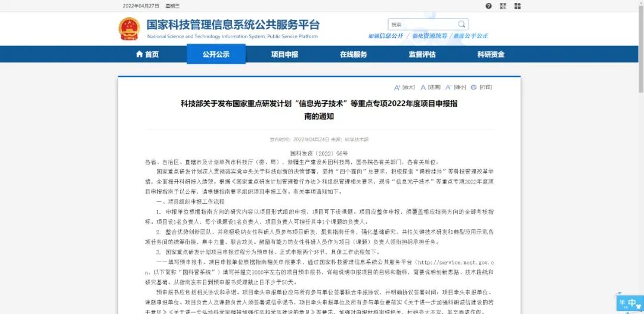This screenshot has width=644, height=314.
Task: Click the slogan 推进公平公正
Action: [471, 36]
